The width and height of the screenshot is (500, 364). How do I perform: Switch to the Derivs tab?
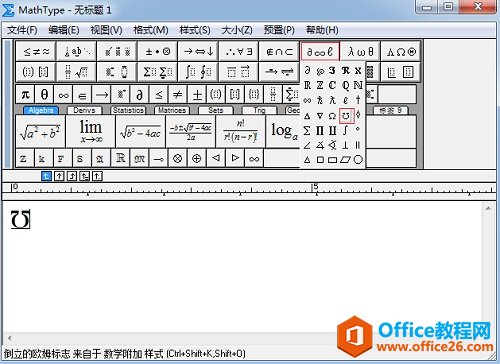click(x=84, y=110)
